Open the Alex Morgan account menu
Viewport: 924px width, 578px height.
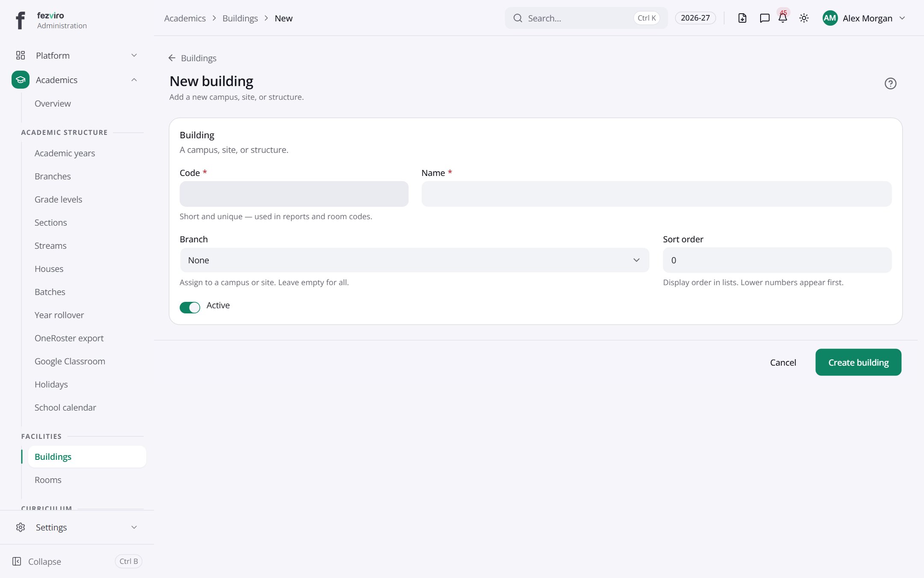864,18
